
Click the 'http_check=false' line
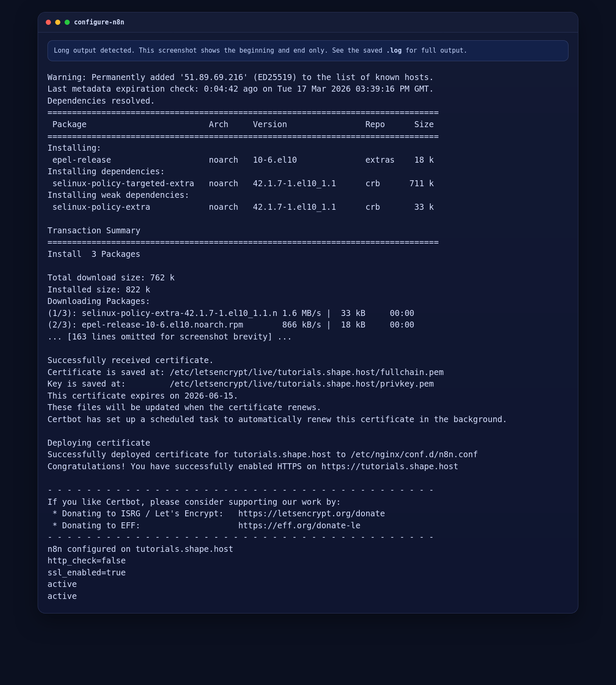(x=86, y=561)
